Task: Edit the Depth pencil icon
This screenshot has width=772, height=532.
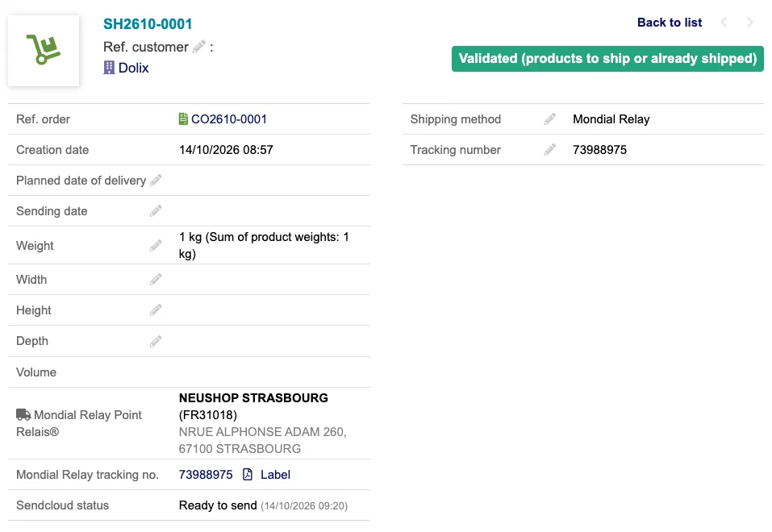Action: [x=156, y=341]
